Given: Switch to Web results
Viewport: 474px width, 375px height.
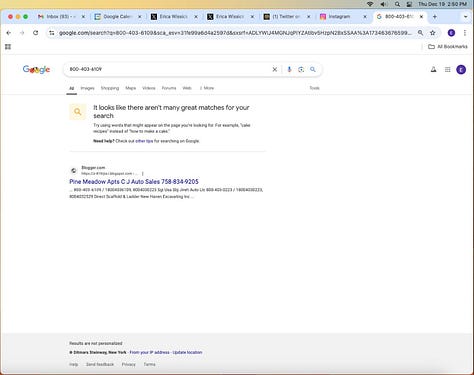Looking at the screenshot, I should point(187,88).
